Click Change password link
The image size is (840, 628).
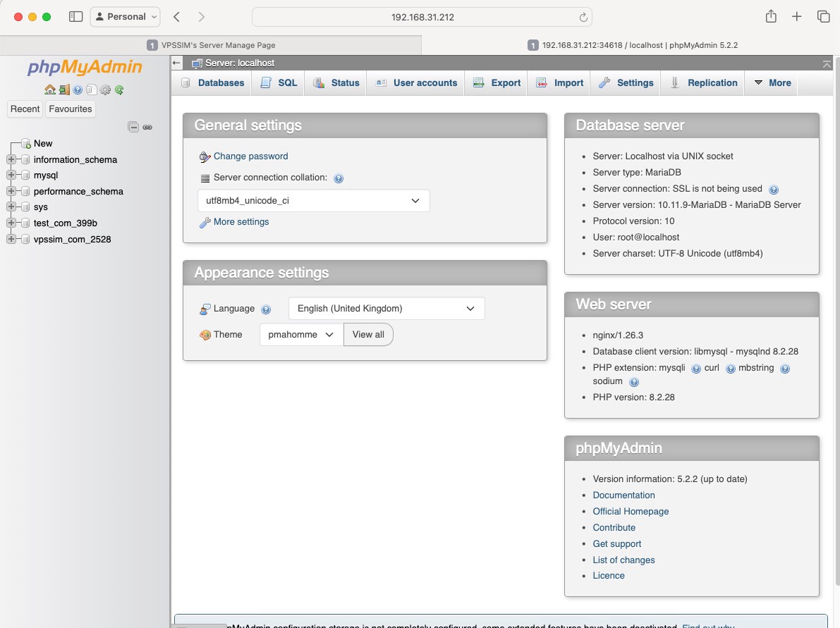(250, 156)
